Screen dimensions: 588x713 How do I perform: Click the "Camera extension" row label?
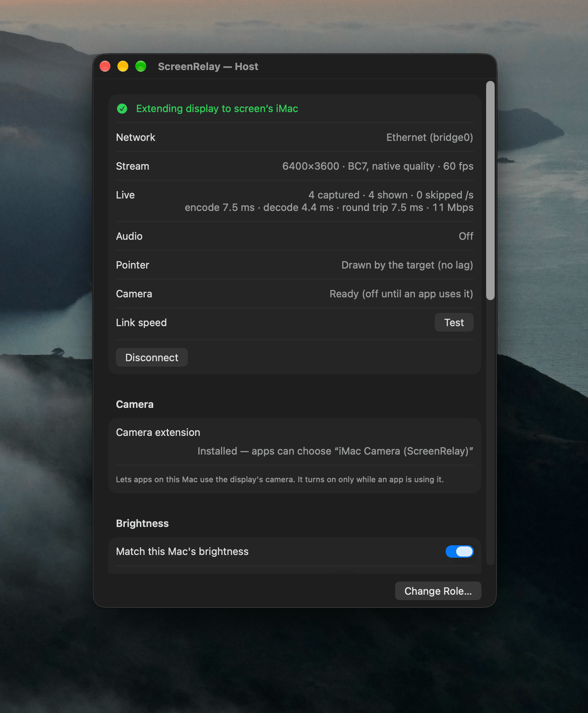[158, 432]
